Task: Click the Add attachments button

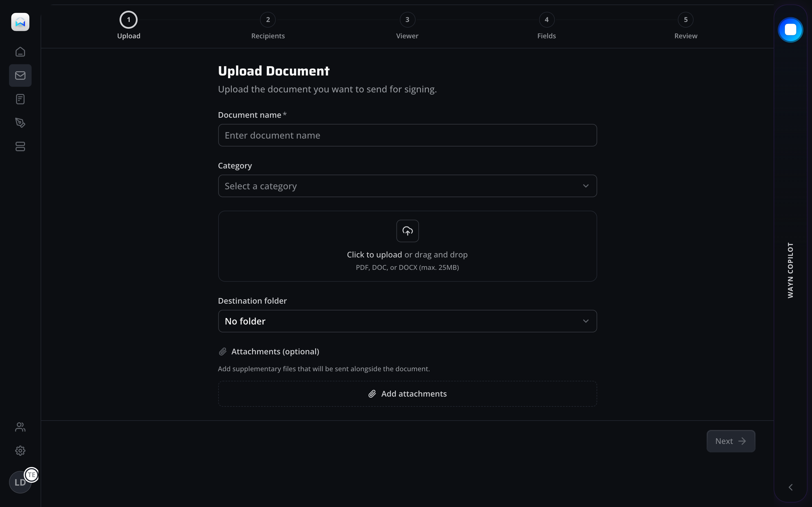Action: [407, 394]
